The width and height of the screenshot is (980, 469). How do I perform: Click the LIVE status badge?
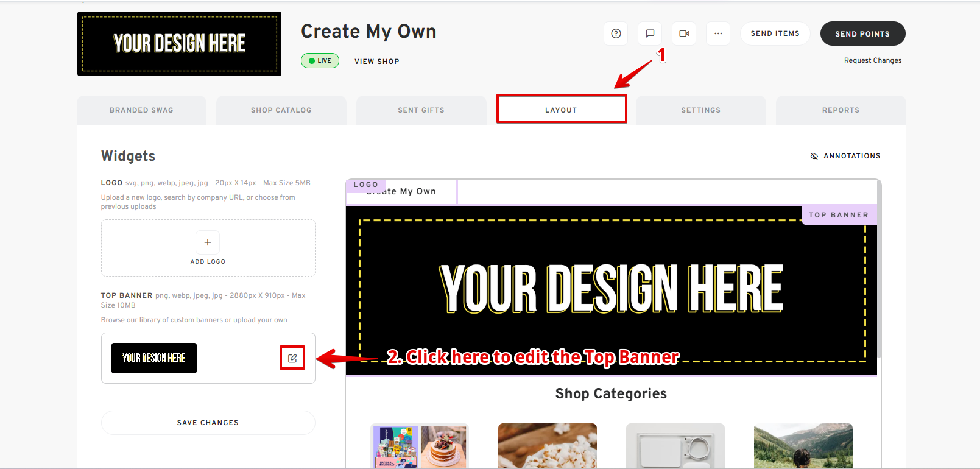tap(320, 61)
